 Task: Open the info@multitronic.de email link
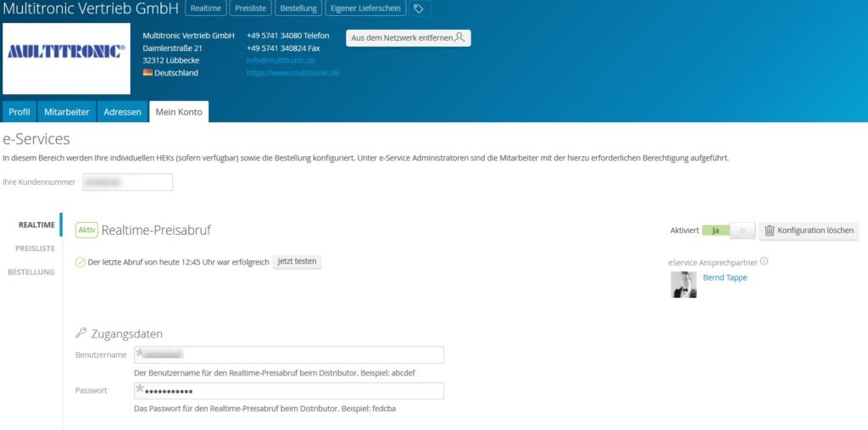(281, 60)
